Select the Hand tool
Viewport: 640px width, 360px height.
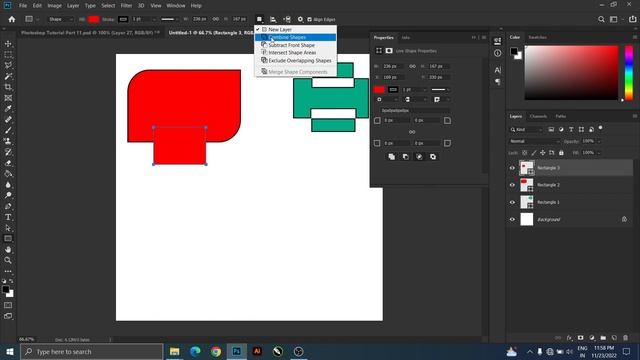(8, 249)
